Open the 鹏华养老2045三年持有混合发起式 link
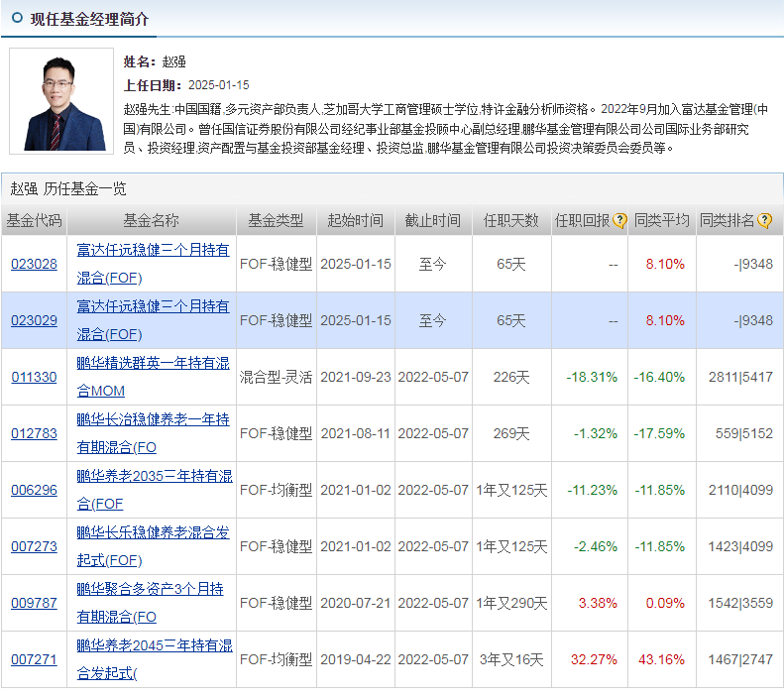 tap(155, 659)
